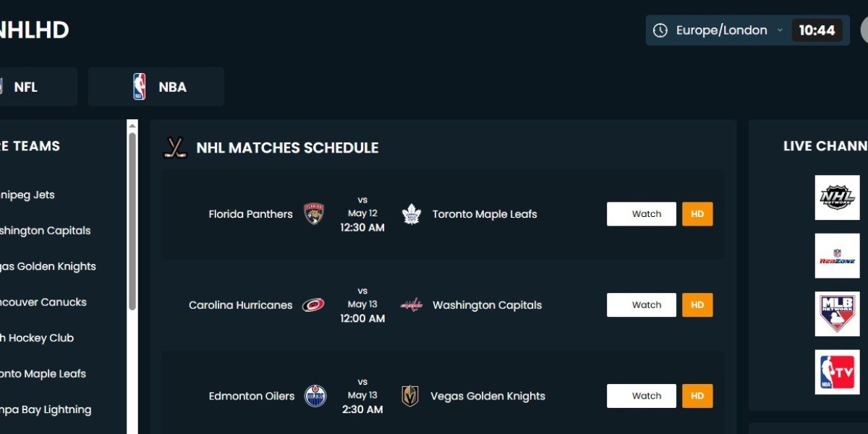Open Vancouver Canucks from teams list
This screenshot has height=434, width=868.
click(43, 302)
